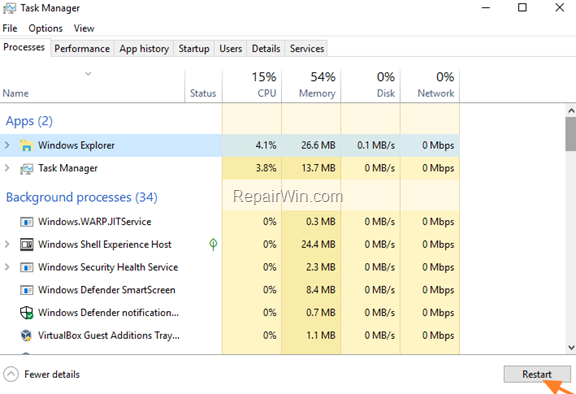Select Windows Shell Experience Host name
576x394 pixels.
click(x=105, y=245)
